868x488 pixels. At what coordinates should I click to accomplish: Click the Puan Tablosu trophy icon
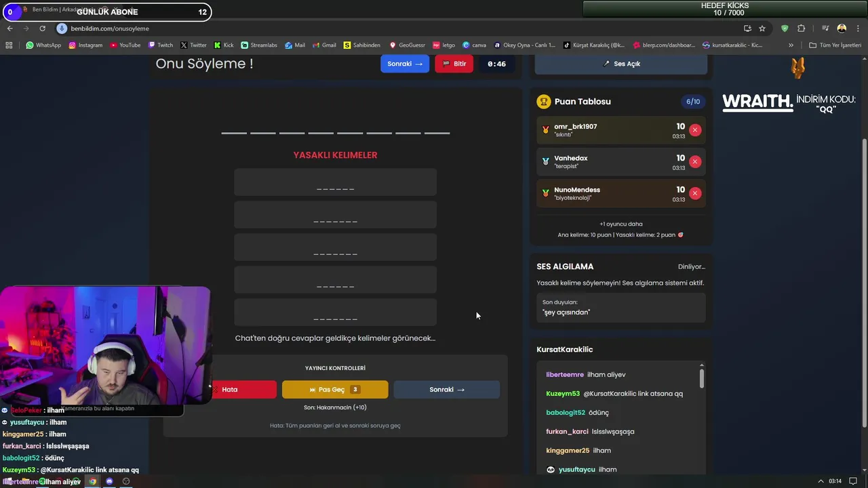[x=543, y=102]
